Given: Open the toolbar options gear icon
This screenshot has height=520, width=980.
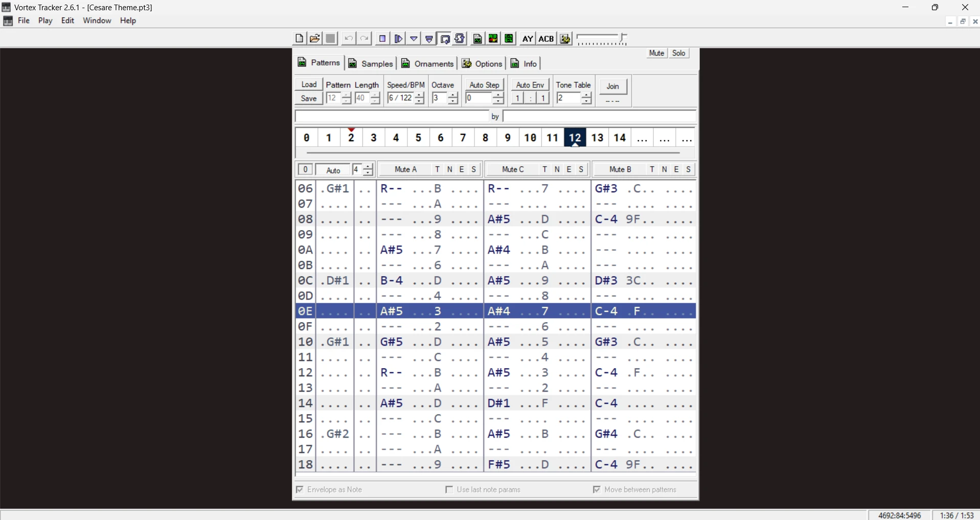Looking at the screenshot, I should [565, 38].
